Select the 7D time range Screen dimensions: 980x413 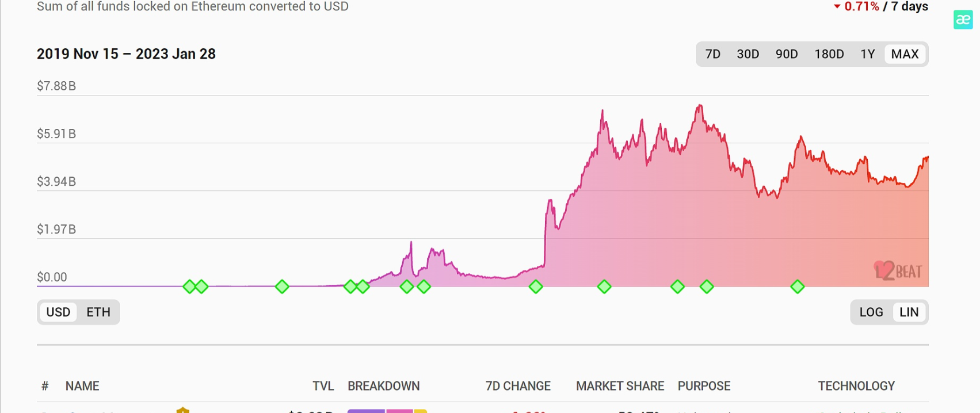tap(713, 54)
